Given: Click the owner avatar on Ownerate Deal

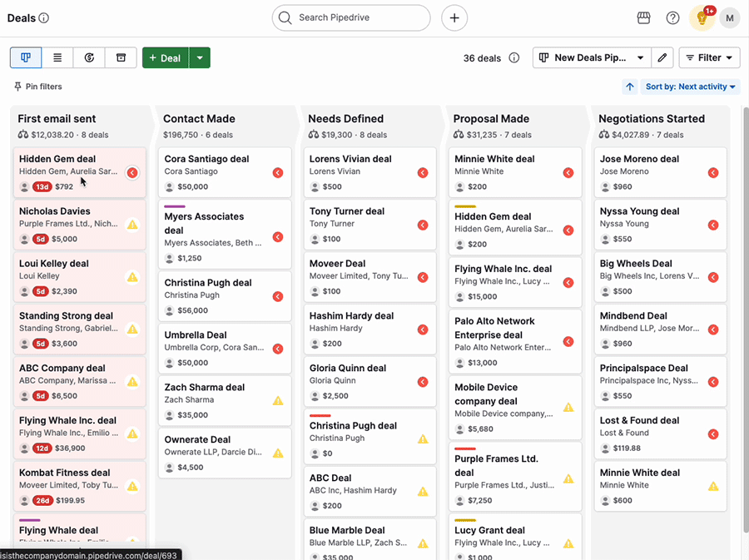Looking at the screenshot, I should (169, 468).
